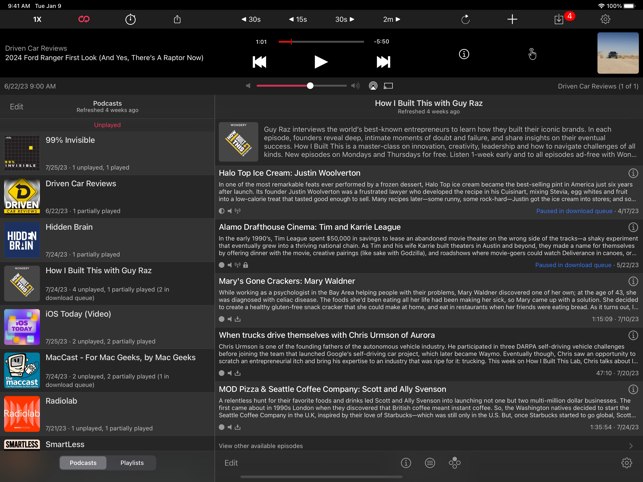Image resolution: width=643 pixels, height=482 pixels.
Task: Change the 1X playback speed
Action: (x=37, y=19)
